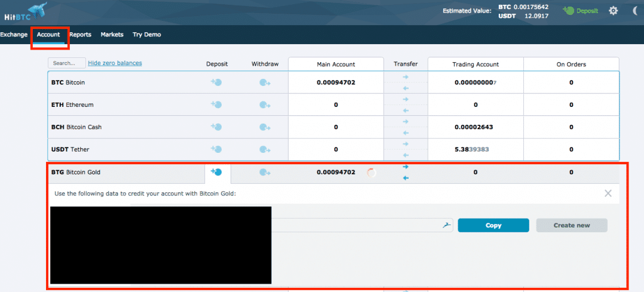Transfer BTC back to main account arrow
Viewport: 644px width, 292px height.
(x=406, y=88)
